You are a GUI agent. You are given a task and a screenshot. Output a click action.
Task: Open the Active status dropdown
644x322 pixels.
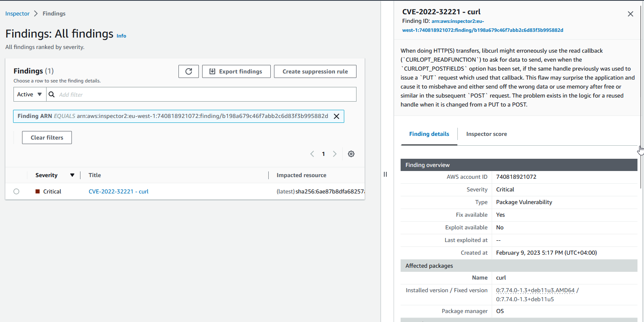pyautogui.click(x=30, y=94)
